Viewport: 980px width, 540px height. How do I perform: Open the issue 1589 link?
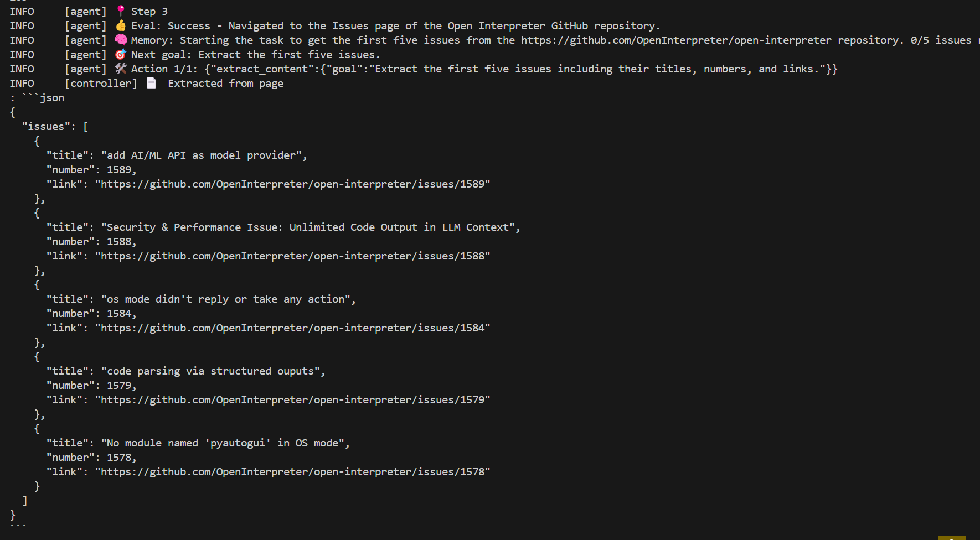(292, 184)
